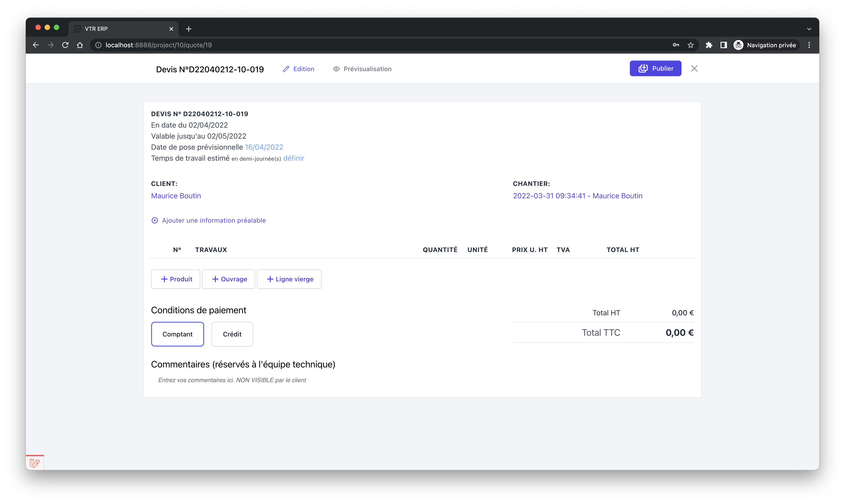
Task: Select Crédit payment condition
Action: point(232,334)
